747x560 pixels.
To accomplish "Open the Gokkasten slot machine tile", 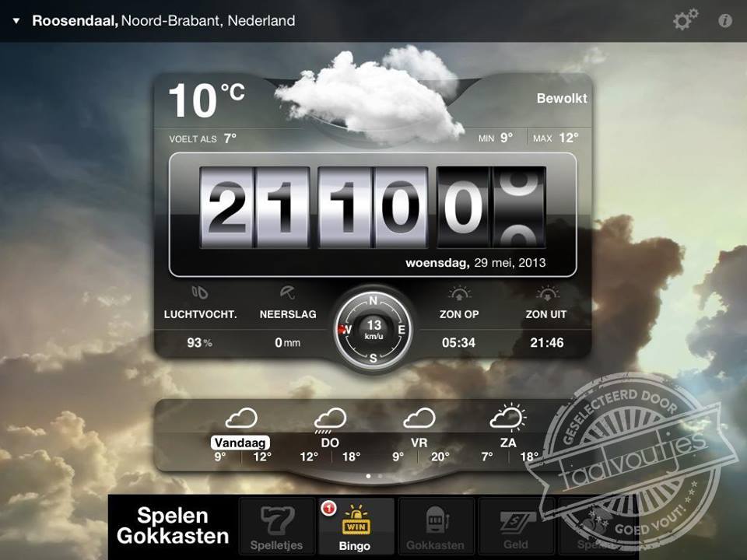I will point(436,527).
